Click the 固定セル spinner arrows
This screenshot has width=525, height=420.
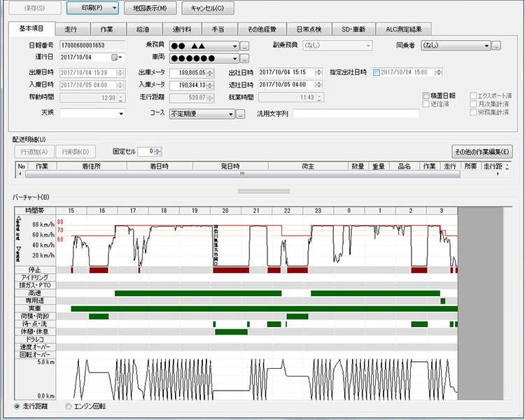[158, 151]
